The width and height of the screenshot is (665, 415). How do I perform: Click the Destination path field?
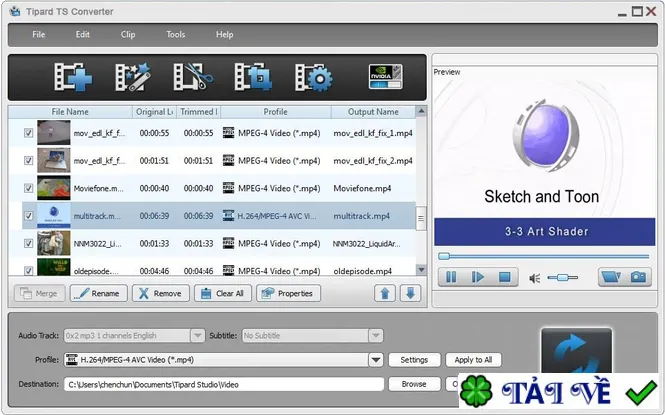click(224, 384)
